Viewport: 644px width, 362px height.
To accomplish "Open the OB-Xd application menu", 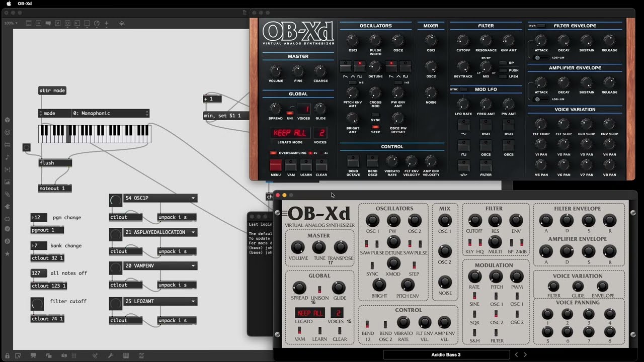I will (x=25, y=4).
